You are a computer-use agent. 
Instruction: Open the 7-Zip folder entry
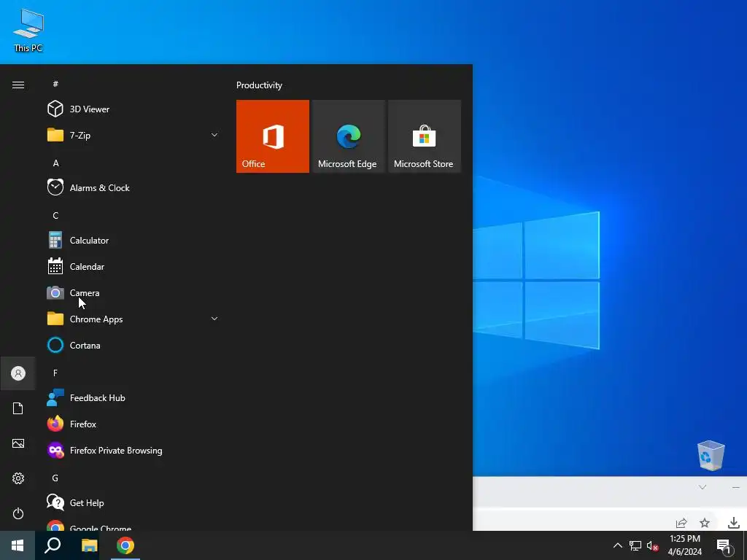[x=133, y=135]
